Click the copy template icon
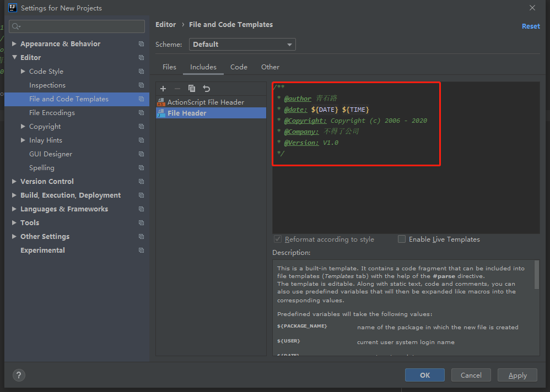550x392 pixels. pos(192,89)
